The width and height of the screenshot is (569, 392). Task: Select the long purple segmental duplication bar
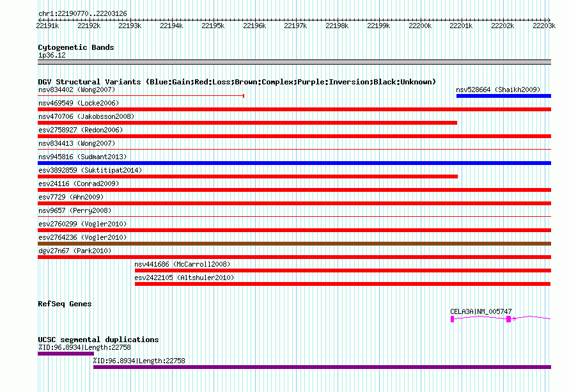pyautogui.click(x=322, y=367)
